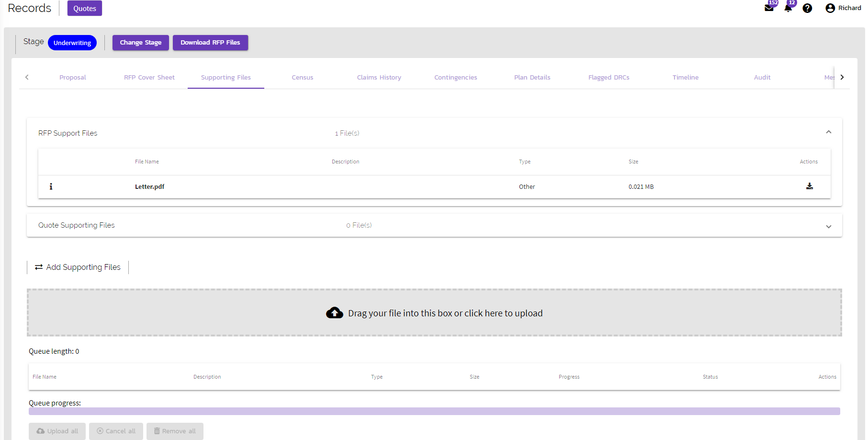Expand the Quote Supporting Files section
This screenshot has height=440, width=868.
point(829,226)
